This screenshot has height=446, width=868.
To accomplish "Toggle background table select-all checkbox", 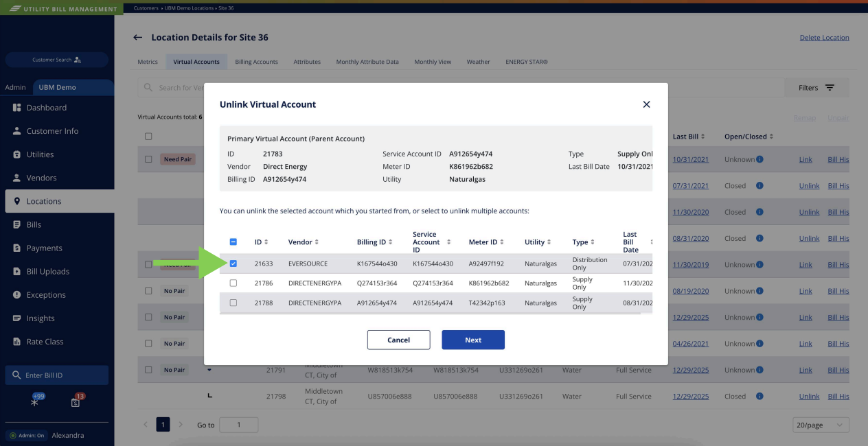I will click(x=148, y=137).
